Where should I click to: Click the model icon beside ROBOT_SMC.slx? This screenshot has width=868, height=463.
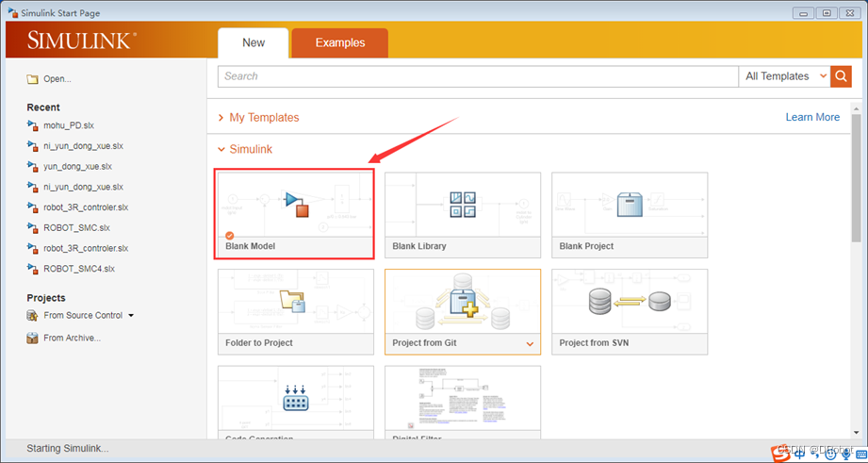pyautogui.click(x=33, y=227)
